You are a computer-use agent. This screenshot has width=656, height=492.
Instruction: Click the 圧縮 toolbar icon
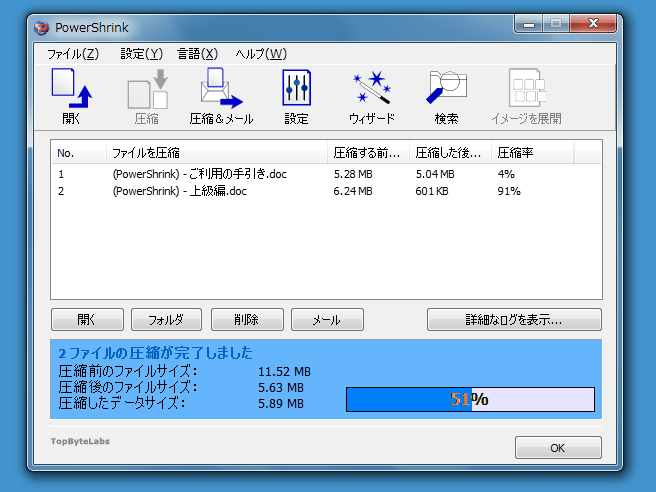(x=147, y=96)
